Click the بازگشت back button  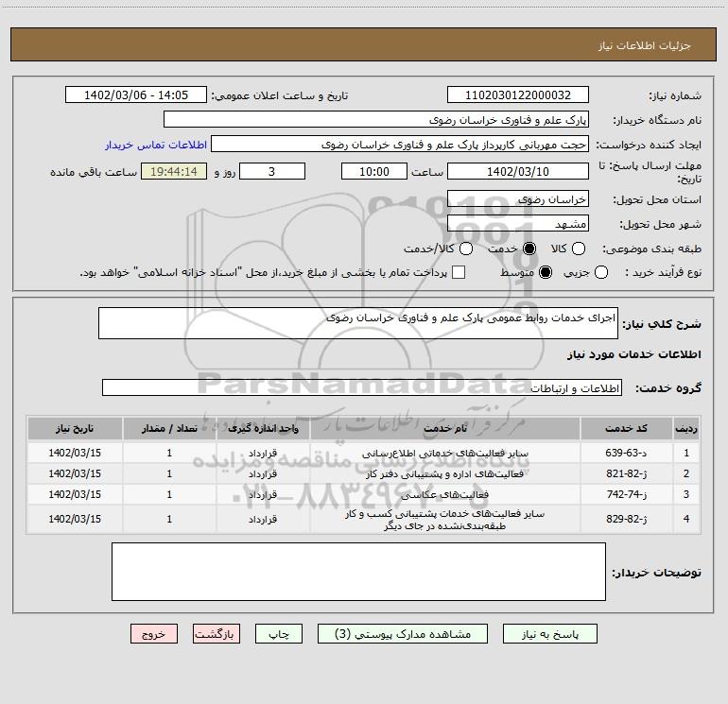217,634
